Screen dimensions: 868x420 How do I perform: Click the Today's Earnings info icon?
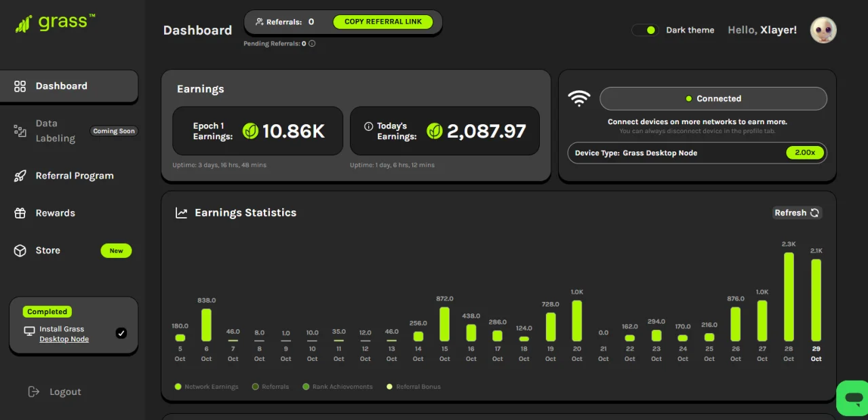[369, 126]
